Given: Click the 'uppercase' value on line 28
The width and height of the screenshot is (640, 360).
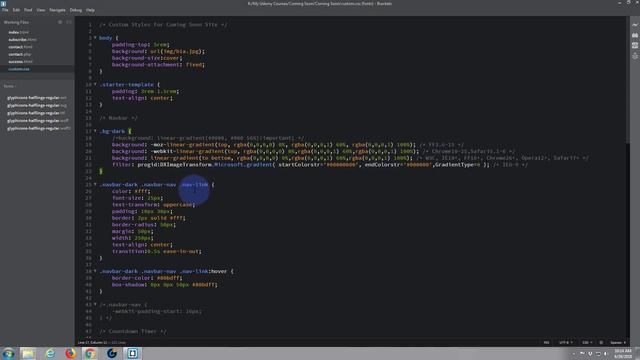Looking at the screenshot, I should pos(178,204).
